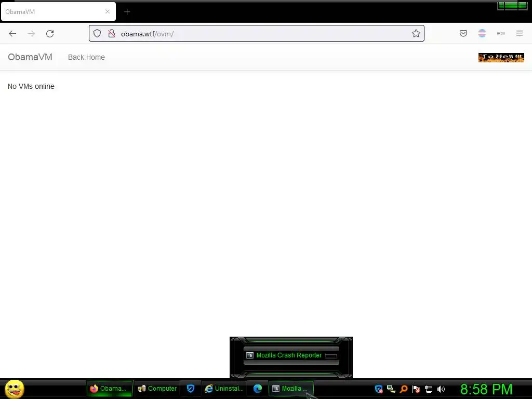The height and width of the screenshot is (399, 532).
Task: Minimize the window with the green button
Action: (x=501, y=5)
